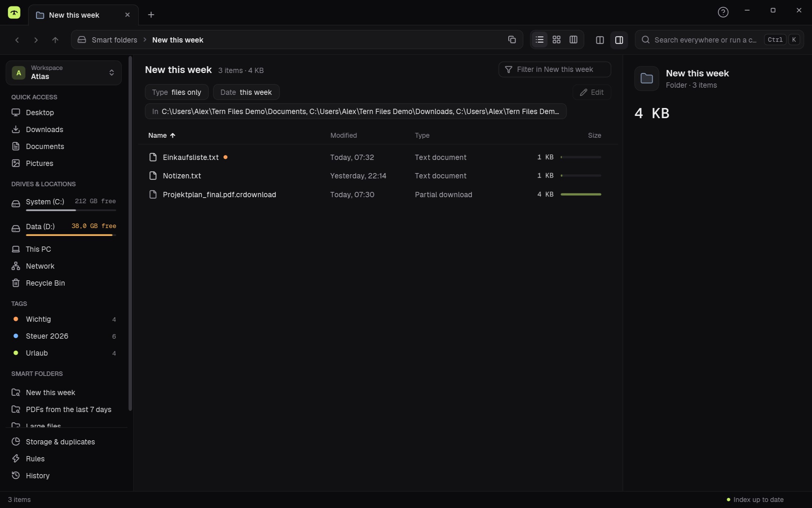Go back with the left arrow

17,40
